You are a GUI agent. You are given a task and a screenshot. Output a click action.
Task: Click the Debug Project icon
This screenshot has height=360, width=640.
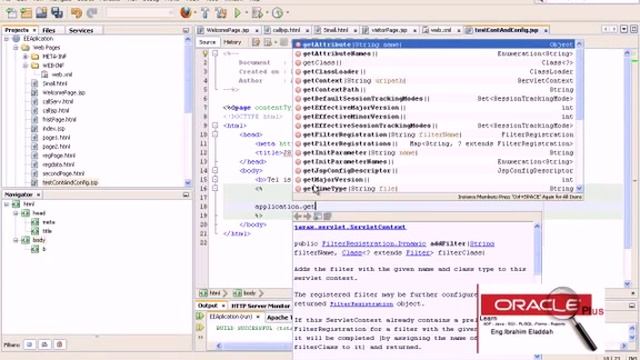pos(257,13)
